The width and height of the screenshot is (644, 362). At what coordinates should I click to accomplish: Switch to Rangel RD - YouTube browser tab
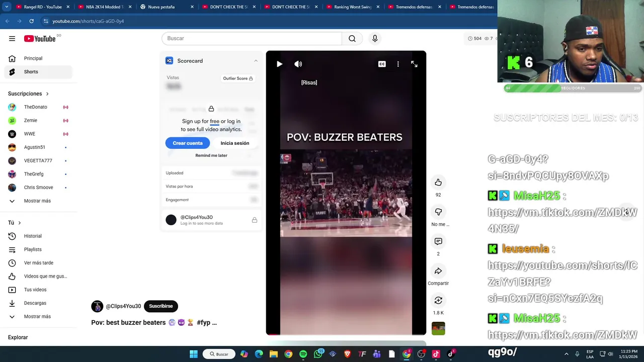click(42, 7)
